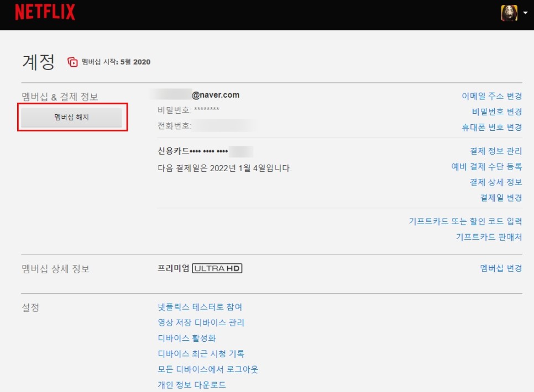534x392 pixels.
Task: Open 영상 저장 디바이스 관리 link
Action: pyautogui.click(x=201, y=322)
